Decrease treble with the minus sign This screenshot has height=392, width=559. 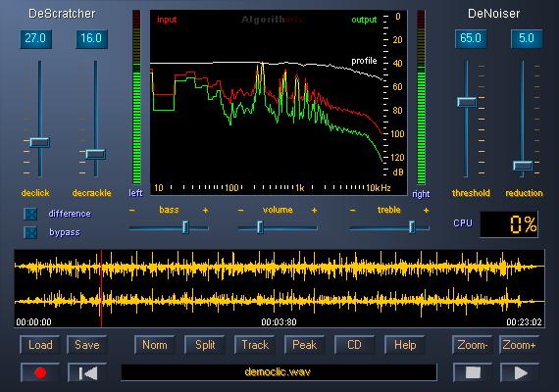pyautogui.click(x=353, y=211)
